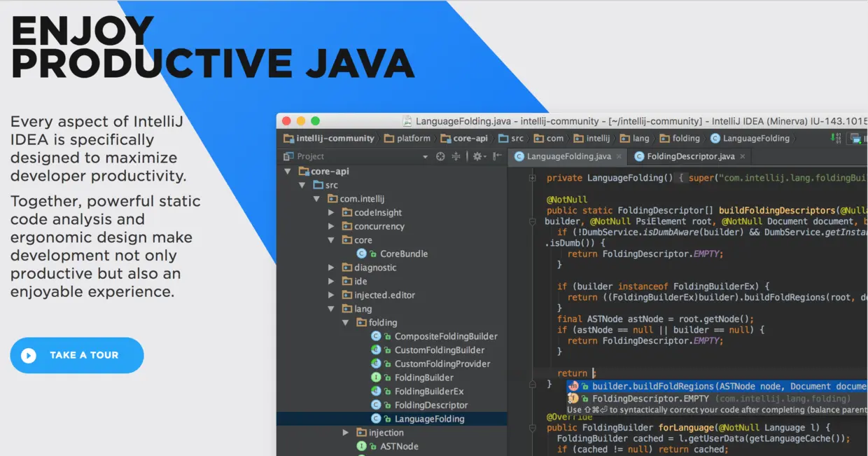Close the FoldingDescriptor.java tab
The width and height of the screenshot is (868, 456).
(x=742, y=156)
